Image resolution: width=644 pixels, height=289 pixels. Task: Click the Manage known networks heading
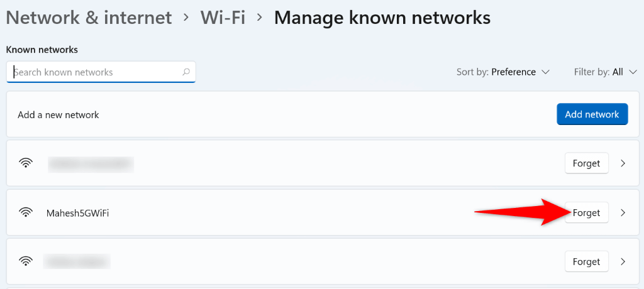coord(382,18)
